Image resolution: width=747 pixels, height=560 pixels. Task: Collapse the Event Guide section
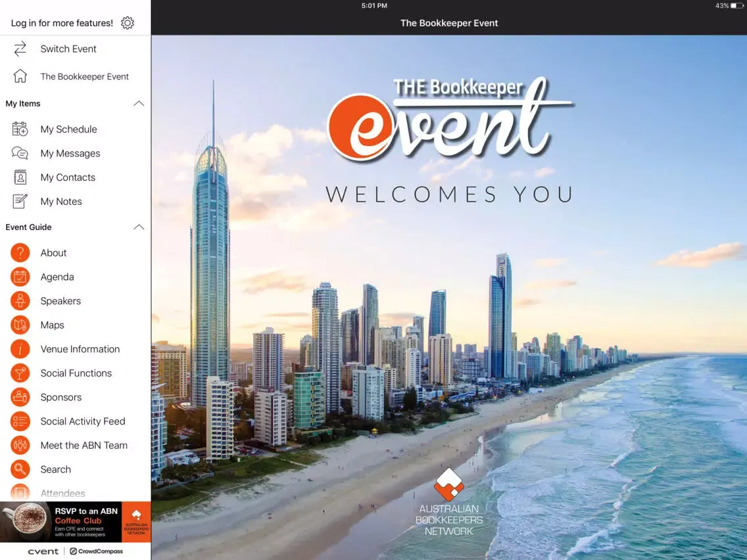click(139, 227)
